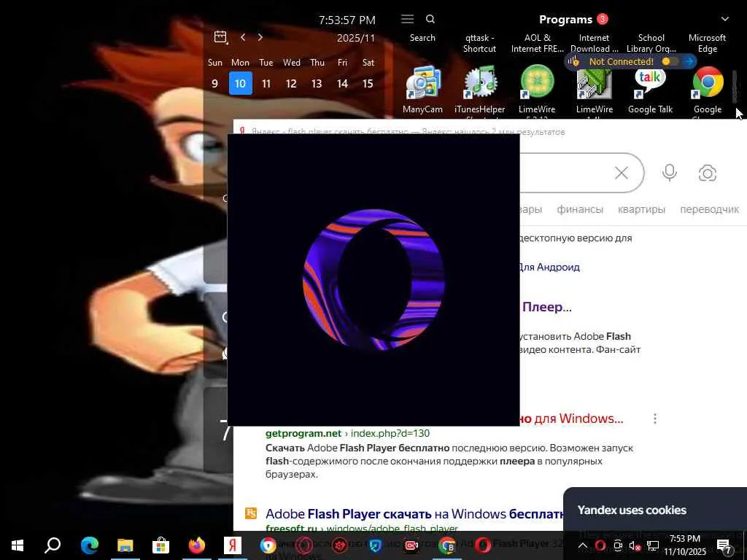Start Yandex voice search microphone
The width and height of the screenshot is (747, 560).
[x=670, y=173]
